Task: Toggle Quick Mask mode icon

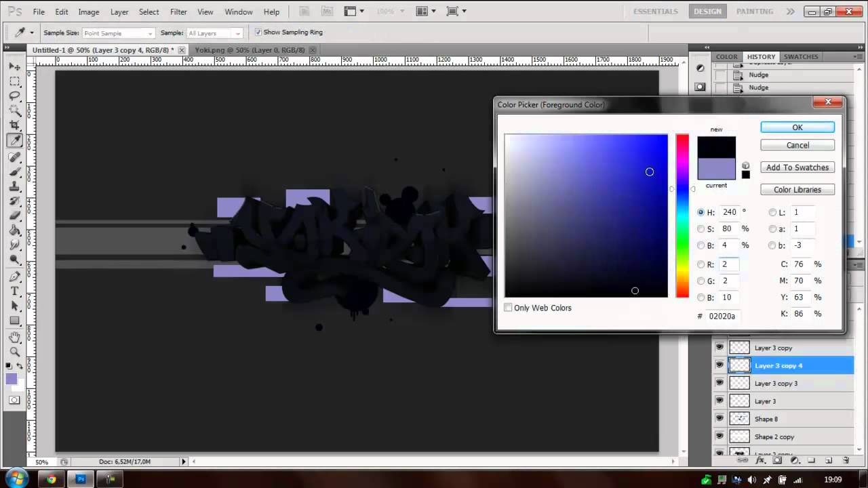Action: [14, 400]
